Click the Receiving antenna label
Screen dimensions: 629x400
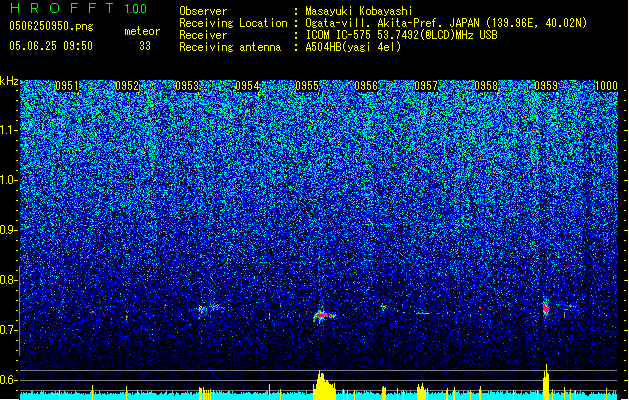[x=230, y=47]
